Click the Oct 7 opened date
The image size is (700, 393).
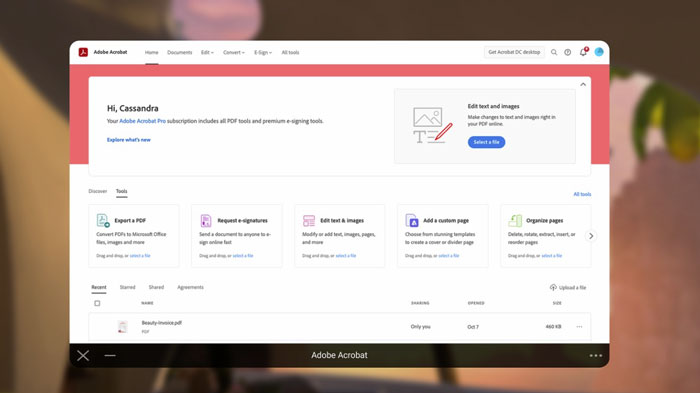[x=473, y=327]
